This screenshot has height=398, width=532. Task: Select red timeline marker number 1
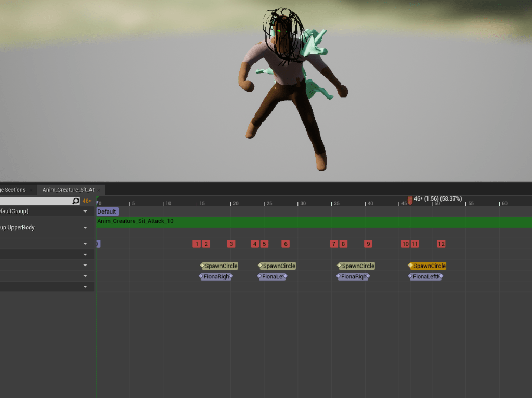[x=196, y=244]
